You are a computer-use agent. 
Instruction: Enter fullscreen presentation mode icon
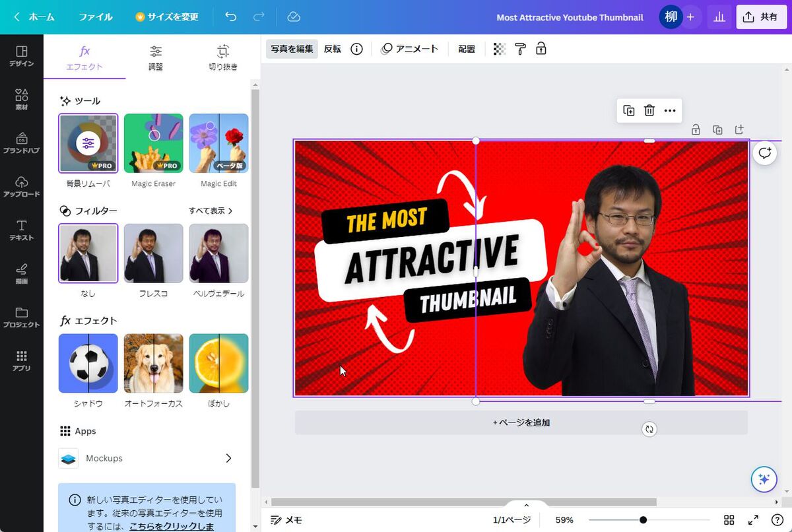(x=753, y=520)
